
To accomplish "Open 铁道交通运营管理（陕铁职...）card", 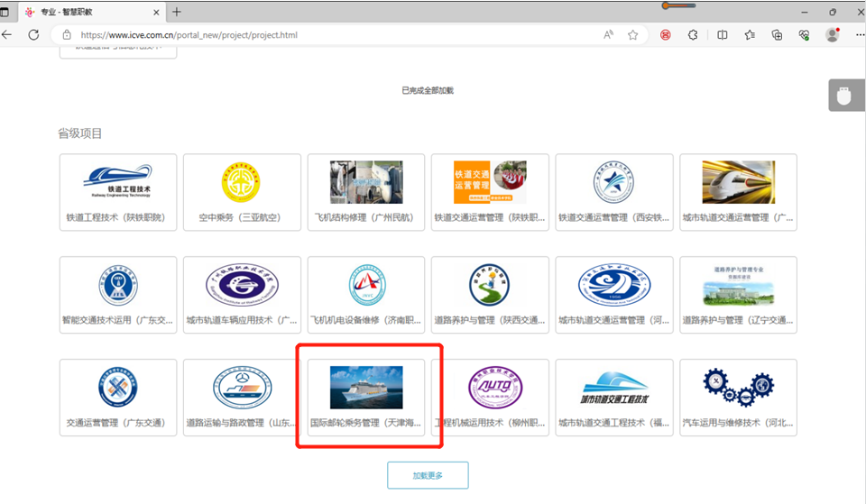I will point(490,192).
